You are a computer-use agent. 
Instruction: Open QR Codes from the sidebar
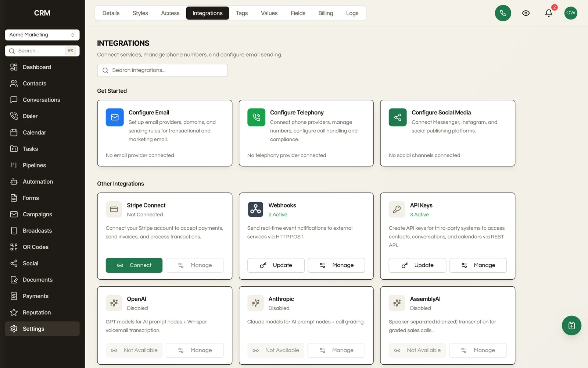click(x=42, y=247)
